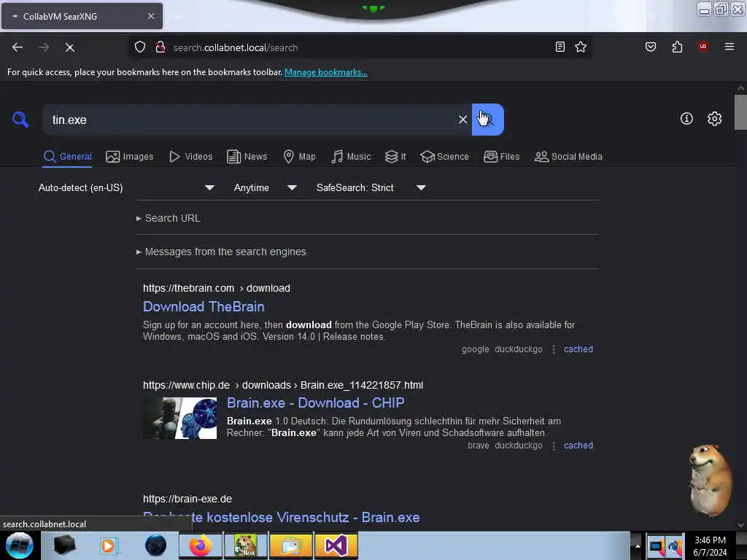Open Firefox from the taskbar
Screen dimensions: 747x560
click(x=201, y=545)
